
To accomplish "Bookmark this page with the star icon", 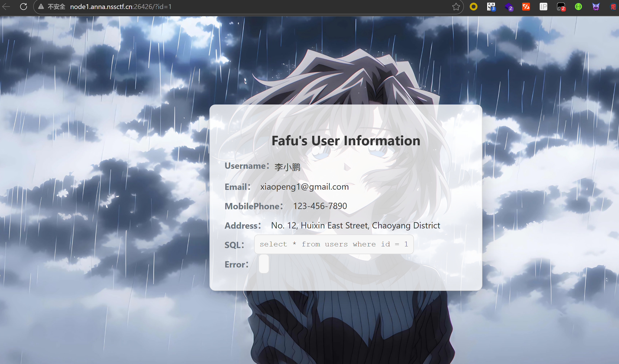I will 456,7.
